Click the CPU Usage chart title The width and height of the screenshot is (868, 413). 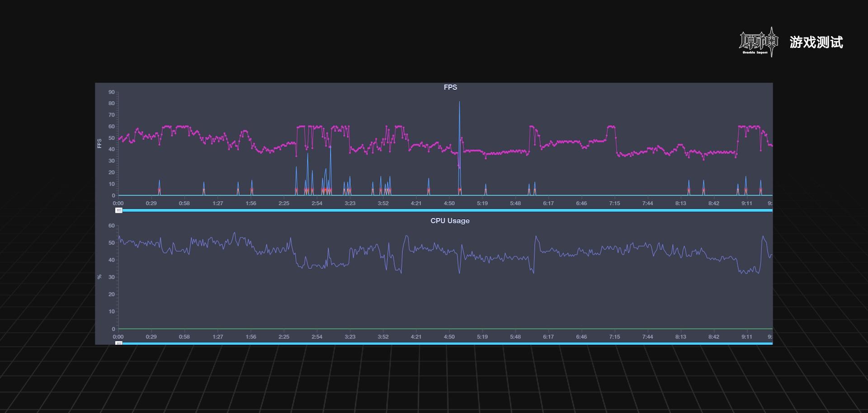click(450, 221)
